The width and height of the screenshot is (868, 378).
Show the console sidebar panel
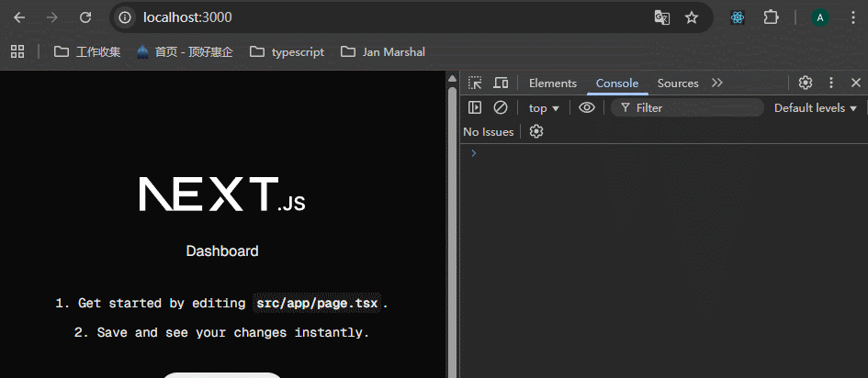(x=475, y=108)
